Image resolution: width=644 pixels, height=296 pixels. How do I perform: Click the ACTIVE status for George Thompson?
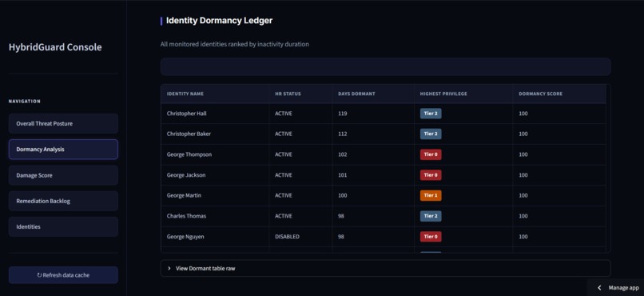coord(284,154)
